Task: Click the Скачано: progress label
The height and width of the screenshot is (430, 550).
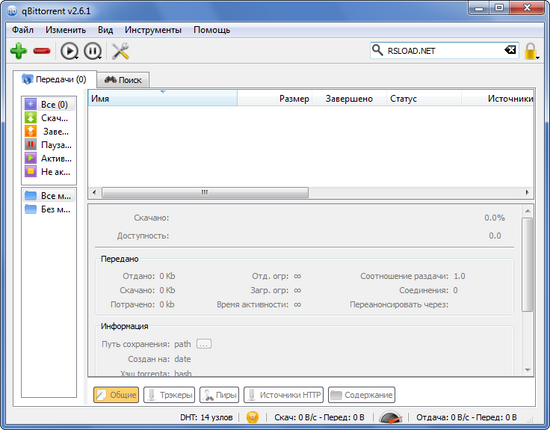Action: tap(151, 218)
